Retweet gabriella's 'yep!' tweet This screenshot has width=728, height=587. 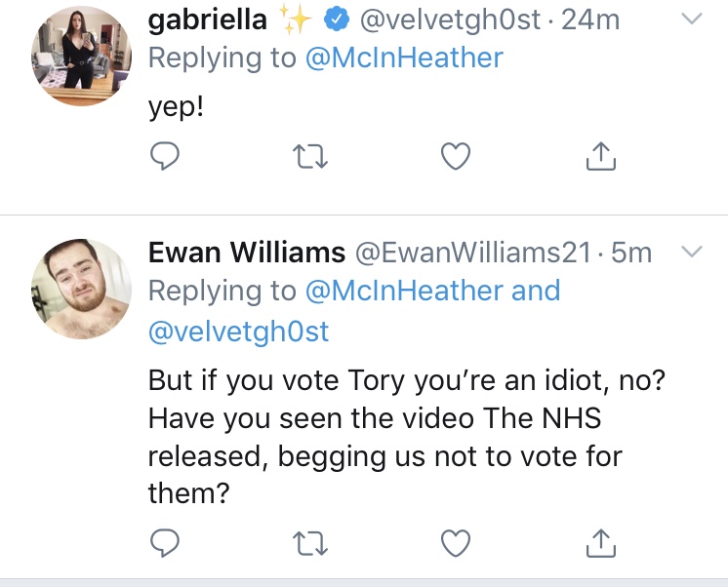click(x=310, y=157)
